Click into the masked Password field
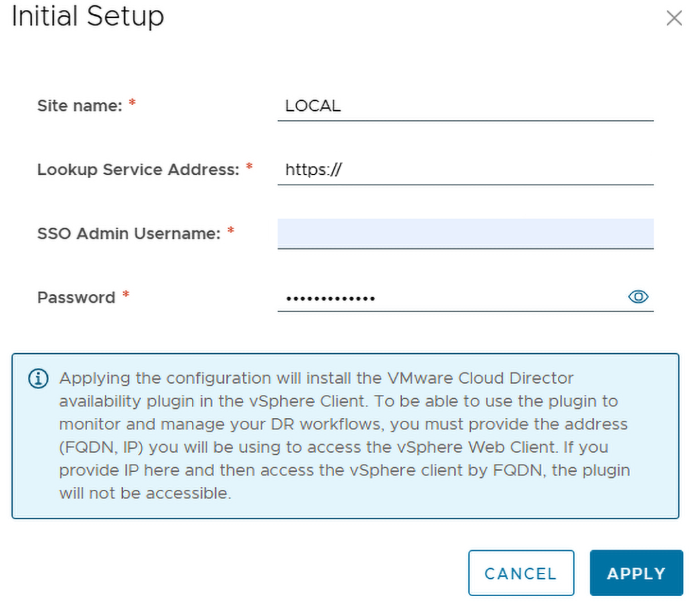The image size is (700, 610). [x=452, y=298]
